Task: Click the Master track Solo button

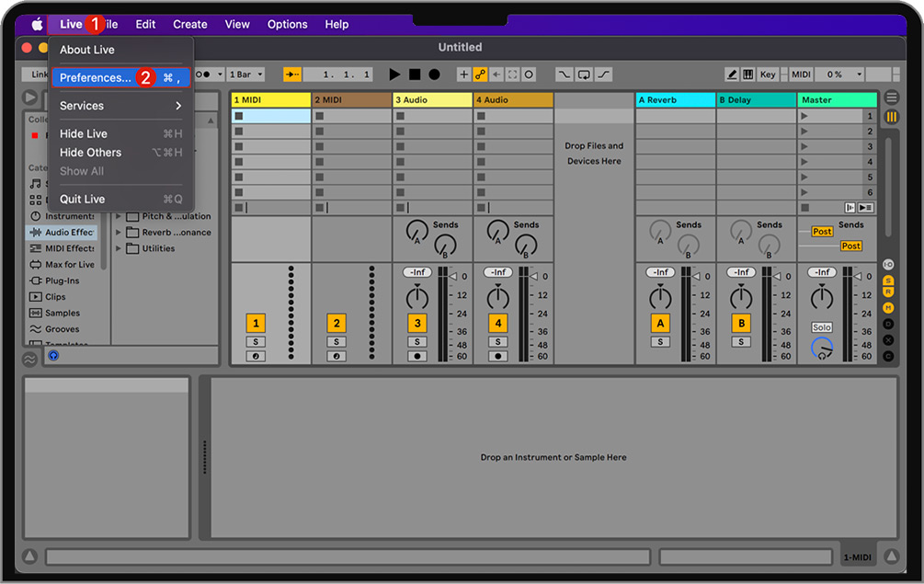Action: tap(821, 327)
